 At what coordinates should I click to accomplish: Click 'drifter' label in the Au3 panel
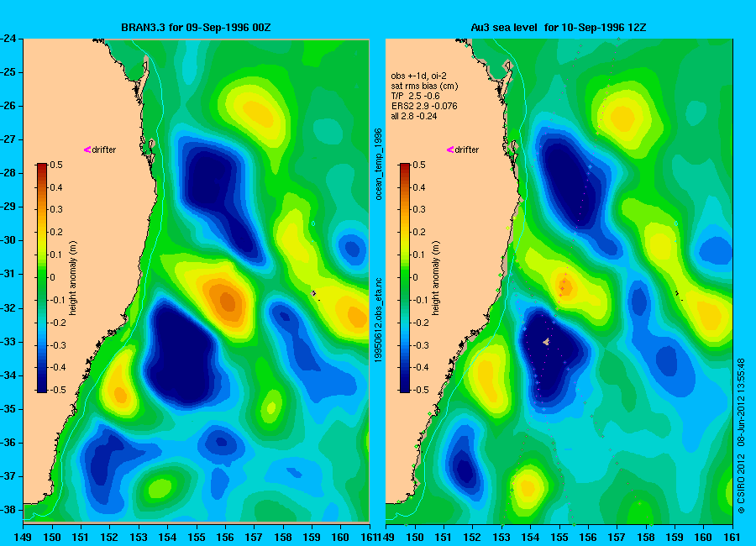467,150
